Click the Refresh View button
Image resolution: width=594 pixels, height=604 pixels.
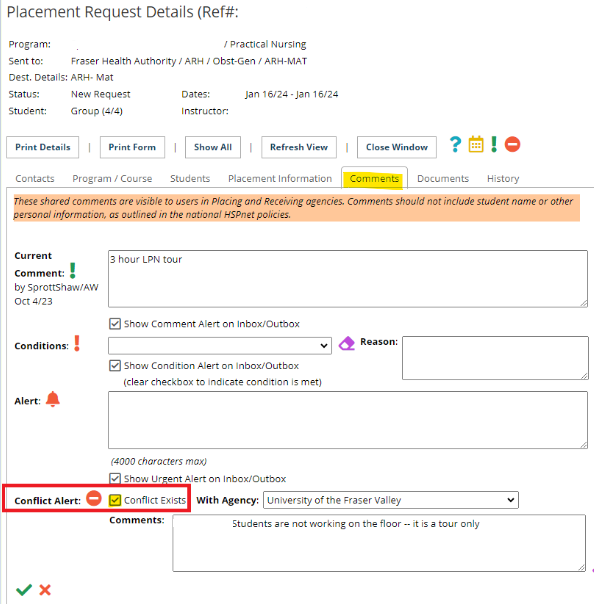coord(299,147)
